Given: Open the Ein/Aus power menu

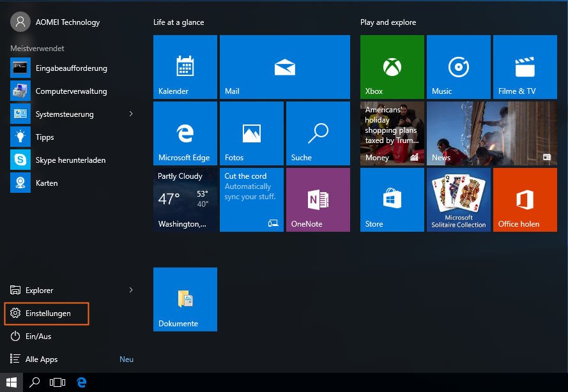Looking at the screenshot, I should tap(38, 336).
